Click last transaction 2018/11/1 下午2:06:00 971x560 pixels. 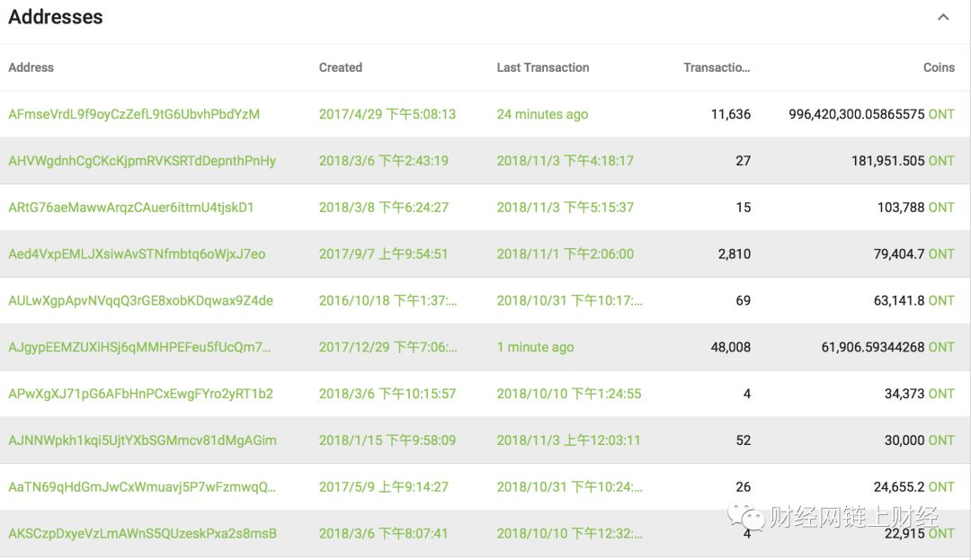(566, 253)
